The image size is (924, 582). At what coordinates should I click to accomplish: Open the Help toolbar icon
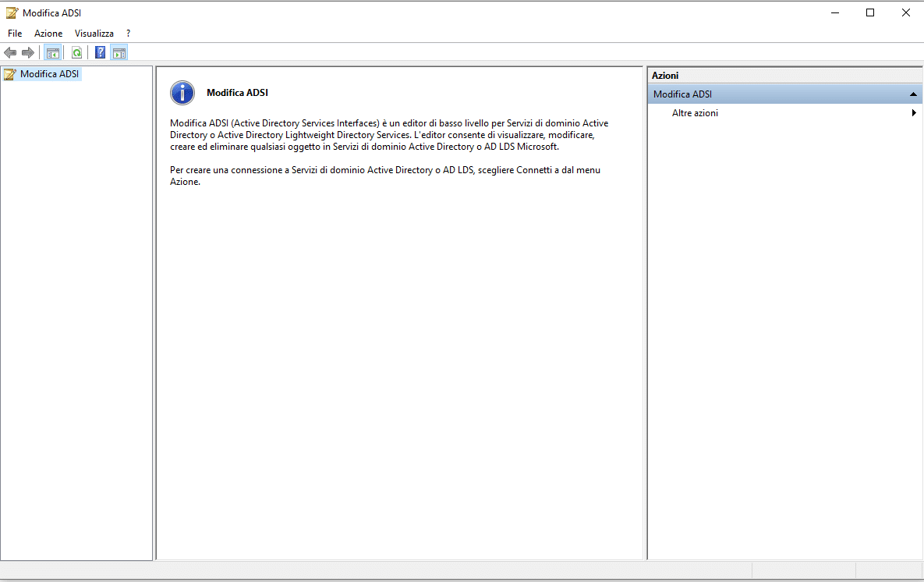click(x=100, y=53)
